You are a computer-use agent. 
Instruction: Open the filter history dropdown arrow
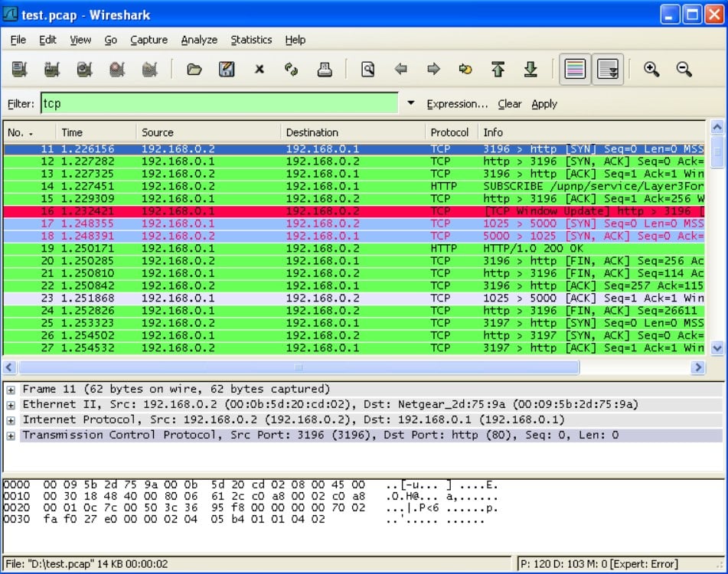(x=411, y=103)
